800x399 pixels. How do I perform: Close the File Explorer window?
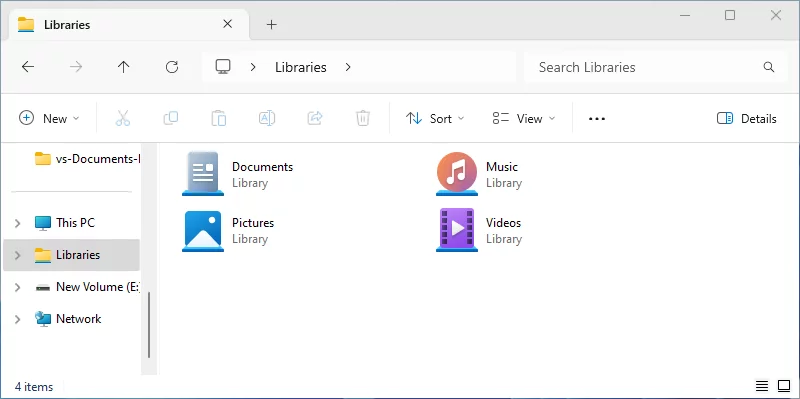(776, 16)
